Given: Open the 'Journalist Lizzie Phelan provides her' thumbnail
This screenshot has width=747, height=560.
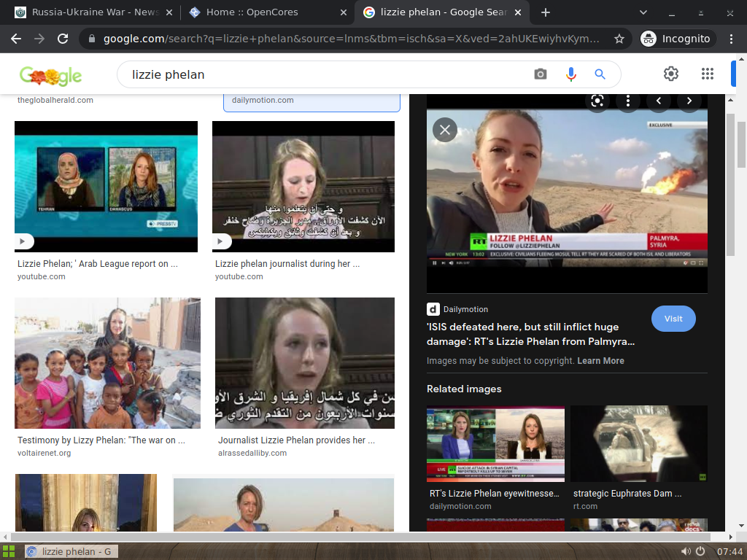Looking at the screenshot, I should [x=305, y=363].
